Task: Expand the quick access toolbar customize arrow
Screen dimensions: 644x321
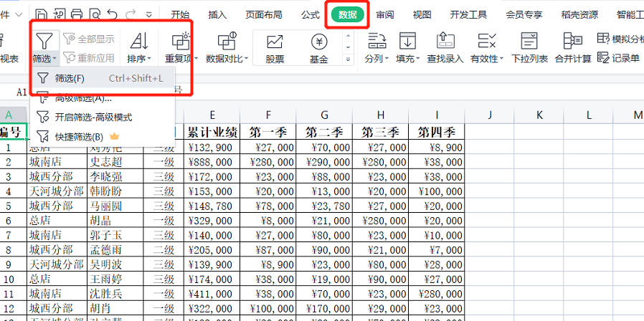Action: coord(148,14)
